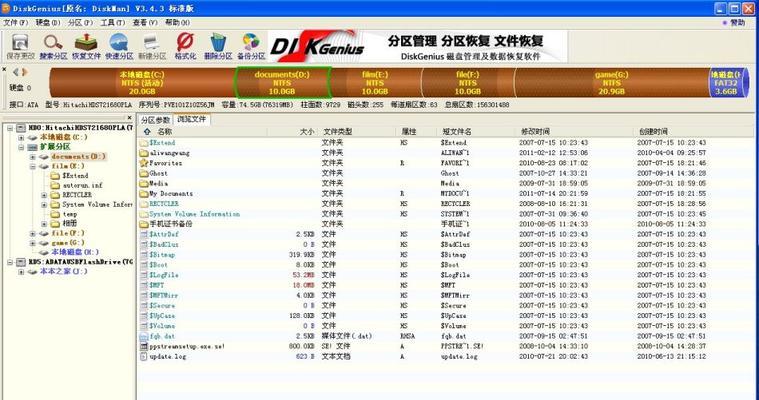Open the 搜索分区 search partition tool

(53, 46)
